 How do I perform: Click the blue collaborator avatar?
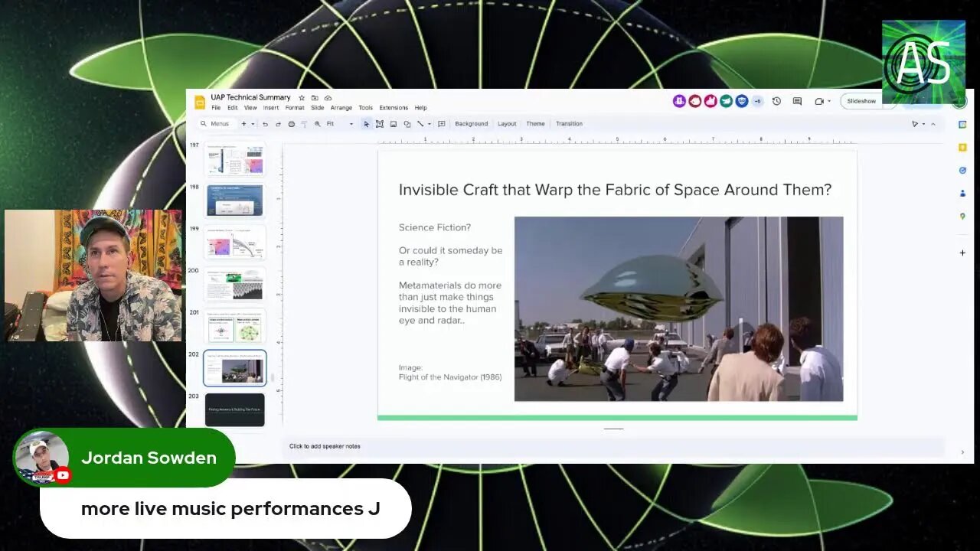[x=742, y=101]
